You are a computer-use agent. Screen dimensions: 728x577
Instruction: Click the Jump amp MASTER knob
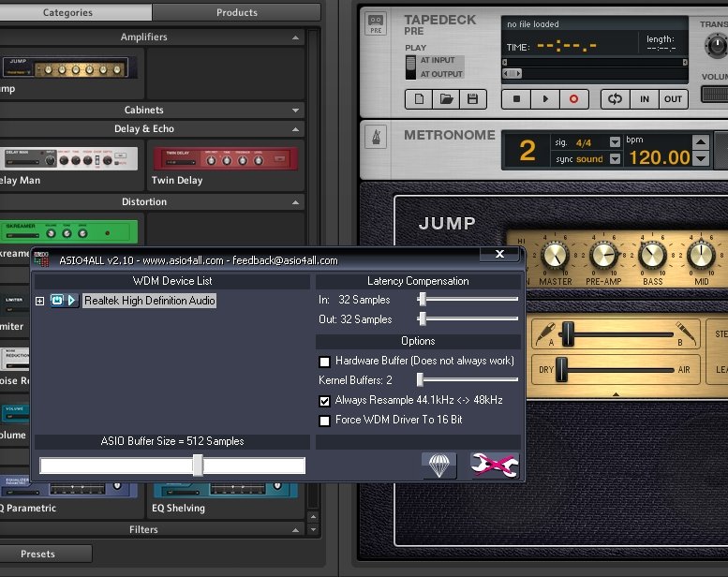(x=556, y=256)
